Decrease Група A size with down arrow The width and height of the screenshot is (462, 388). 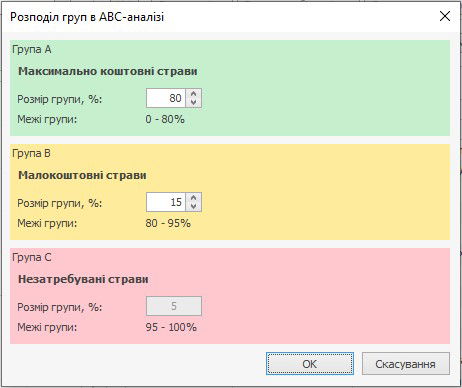[193, 103]
